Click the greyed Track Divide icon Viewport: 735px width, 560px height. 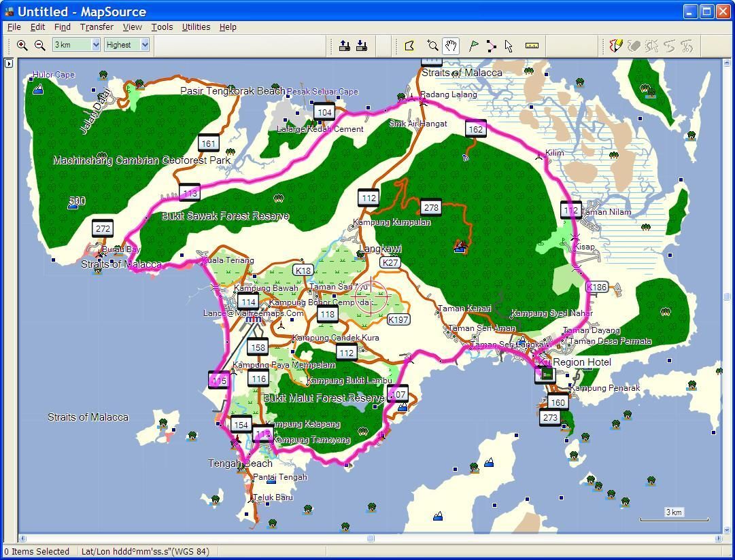pos(651,46)
